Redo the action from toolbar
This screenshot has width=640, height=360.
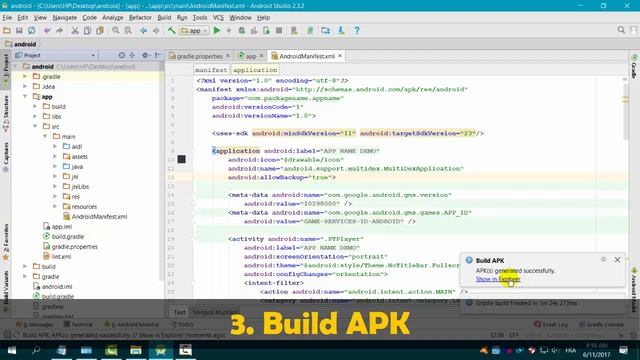click(60, 31)
